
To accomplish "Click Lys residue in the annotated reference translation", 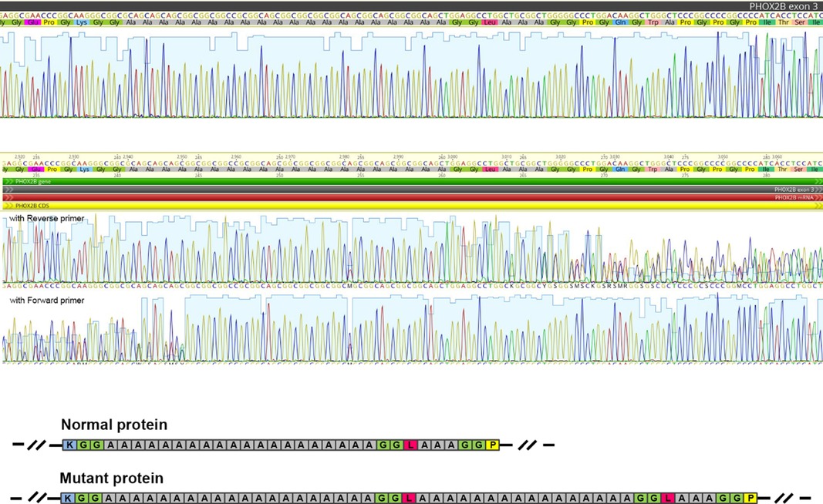I will (84, 170).
